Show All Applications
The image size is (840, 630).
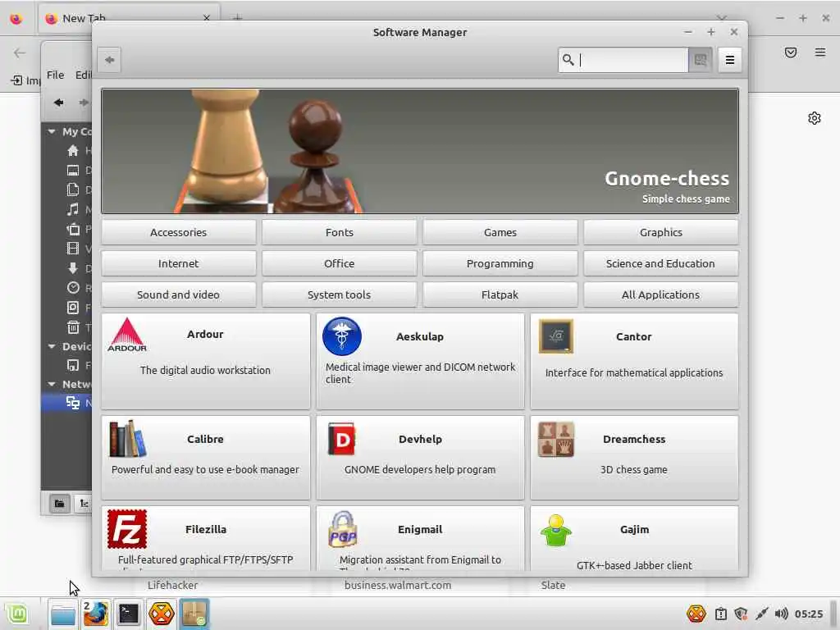660,294
